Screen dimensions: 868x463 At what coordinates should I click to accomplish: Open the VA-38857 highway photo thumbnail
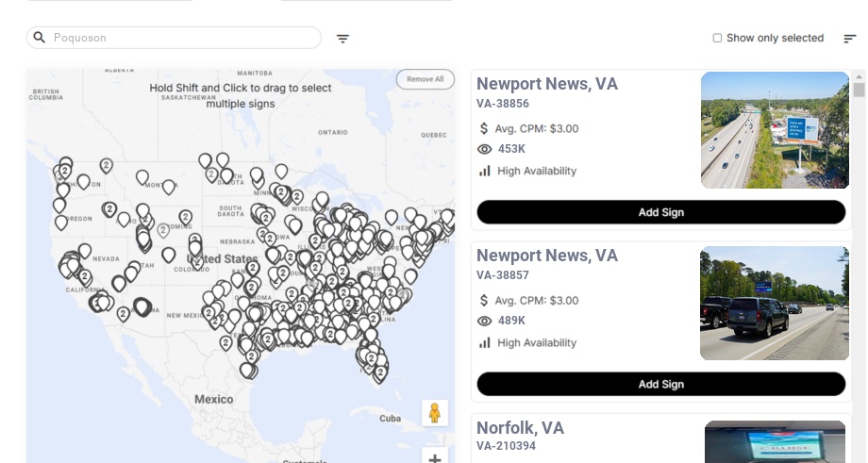775,304
